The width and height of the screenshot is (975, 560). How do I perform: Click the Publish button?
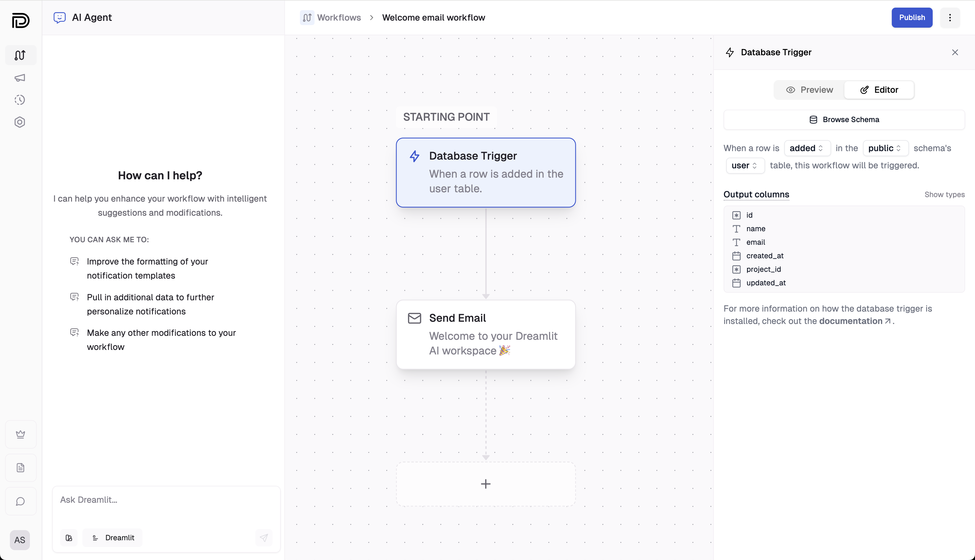(912, 18)
